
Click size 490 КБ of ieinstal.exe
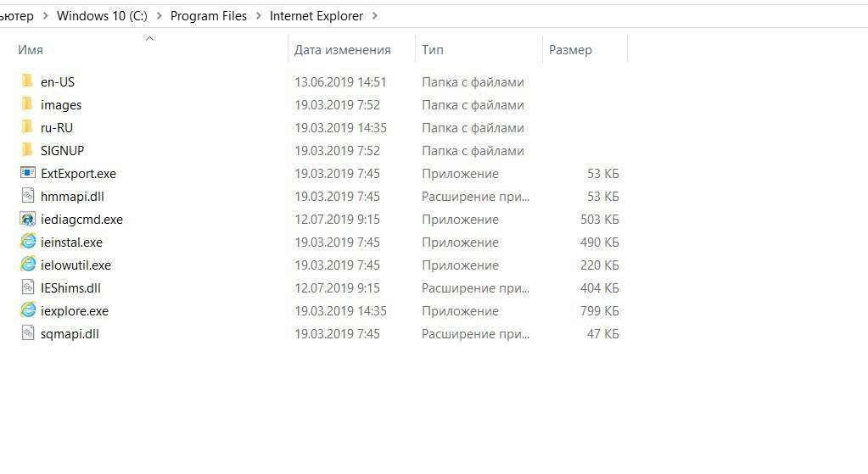pos(600,243)
